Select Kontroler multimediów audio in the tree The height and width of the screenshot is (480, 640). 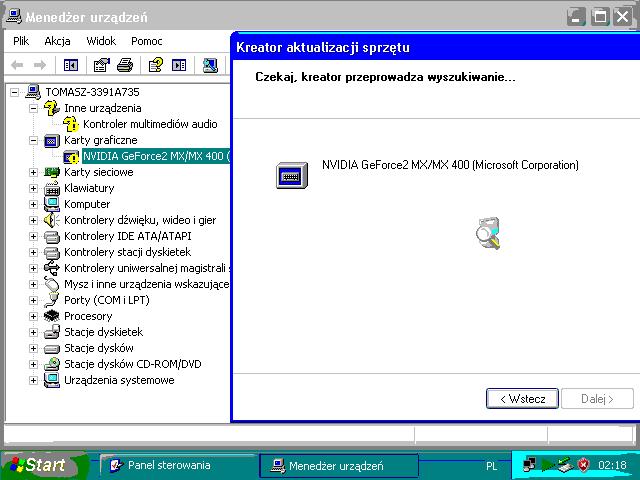(x=150, y=124)
